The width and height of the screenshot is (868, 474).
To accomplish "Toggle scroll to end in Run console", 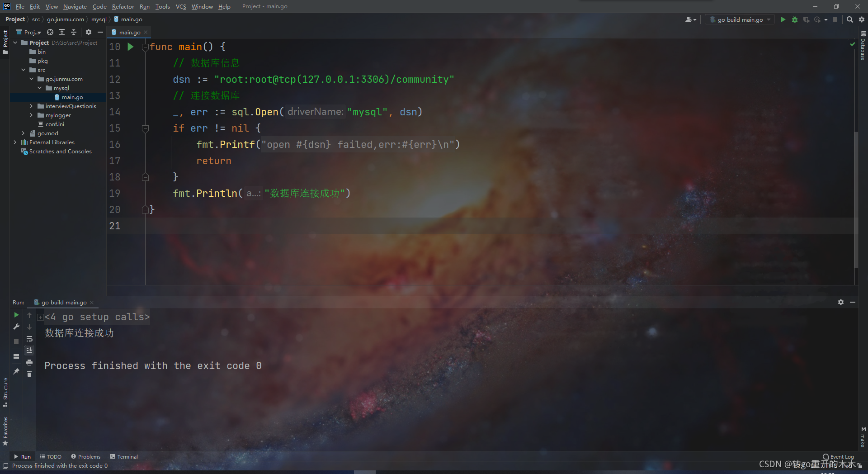I will [29, 351].
